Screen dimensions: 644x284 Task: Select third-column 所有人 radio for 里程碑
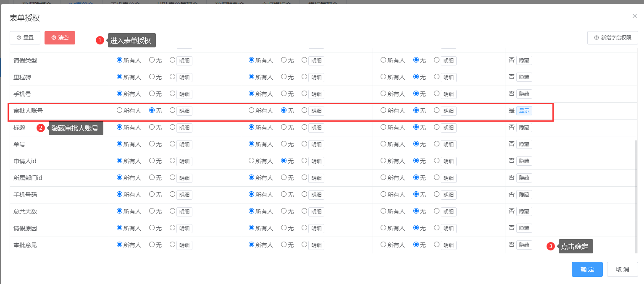[383, 77]
